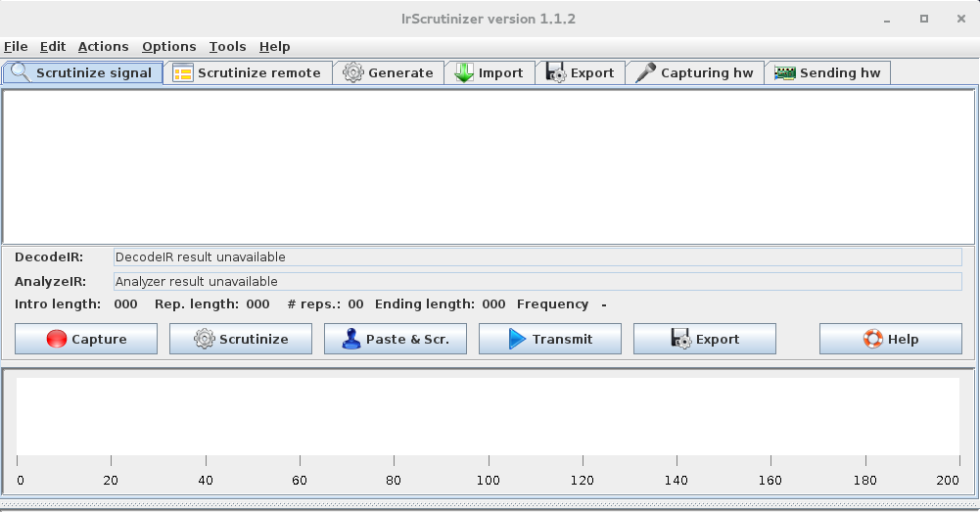Click the signal plot area above the axis
Screen dimensions: 980x512
489,416
